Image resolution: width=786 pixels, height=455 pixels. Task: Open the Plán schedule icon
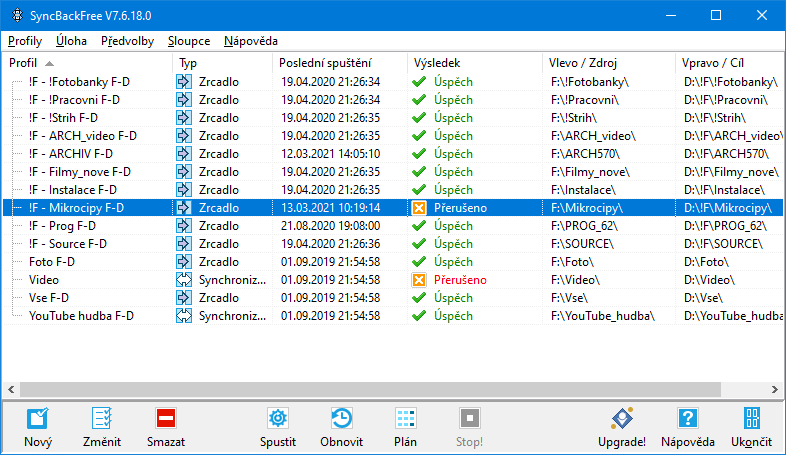405,419
